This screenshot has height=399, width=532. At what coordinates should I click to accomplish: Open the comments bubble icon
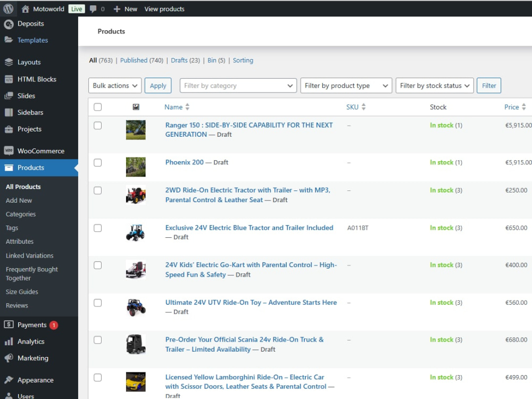click(93, 9)
